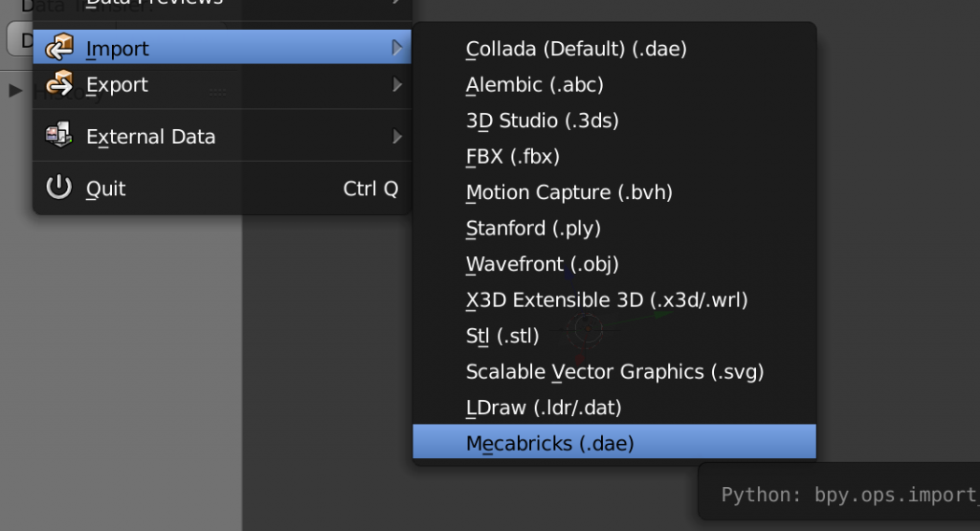Choose LDraw (.ldr/.dat) import
This screenshot has height=531, width=980.
[543, 408]
